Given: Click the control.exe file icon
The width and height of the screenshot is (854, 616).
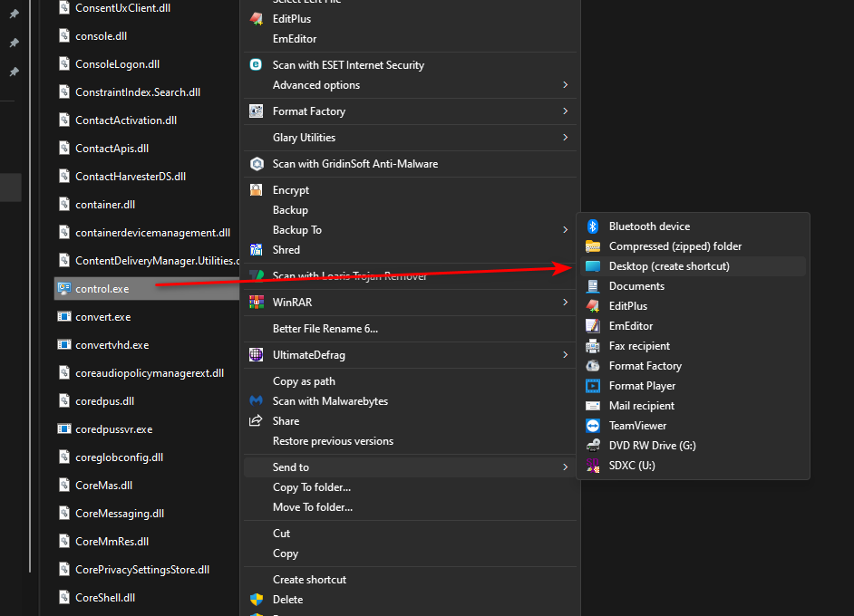Looking at the screenshot, I should pyautogui.click(x=64, y=288).
